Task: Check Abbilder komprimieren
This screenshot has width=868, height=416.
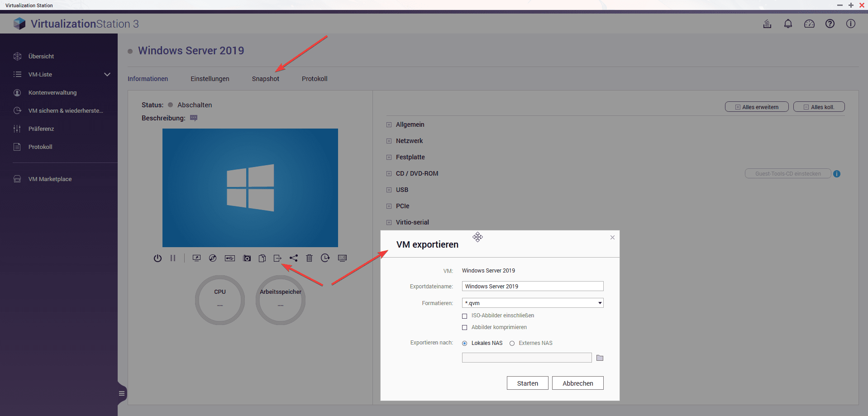Action: [464, 328]
